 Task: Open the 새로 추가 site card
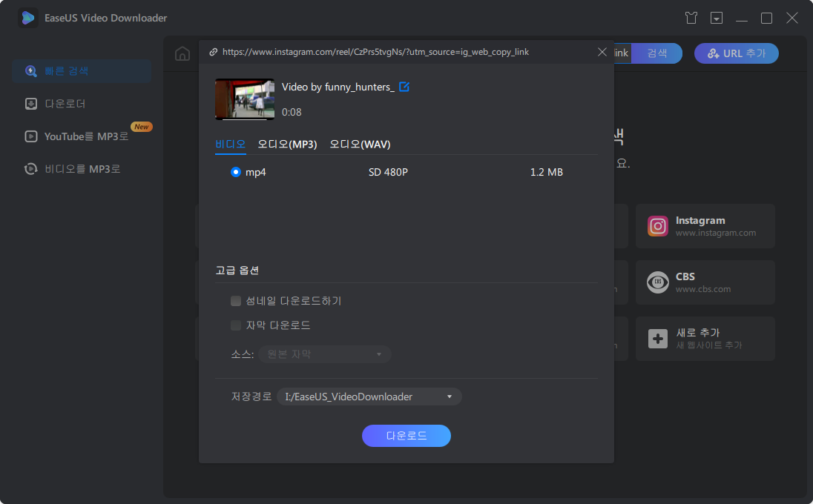tap(705, 339)
